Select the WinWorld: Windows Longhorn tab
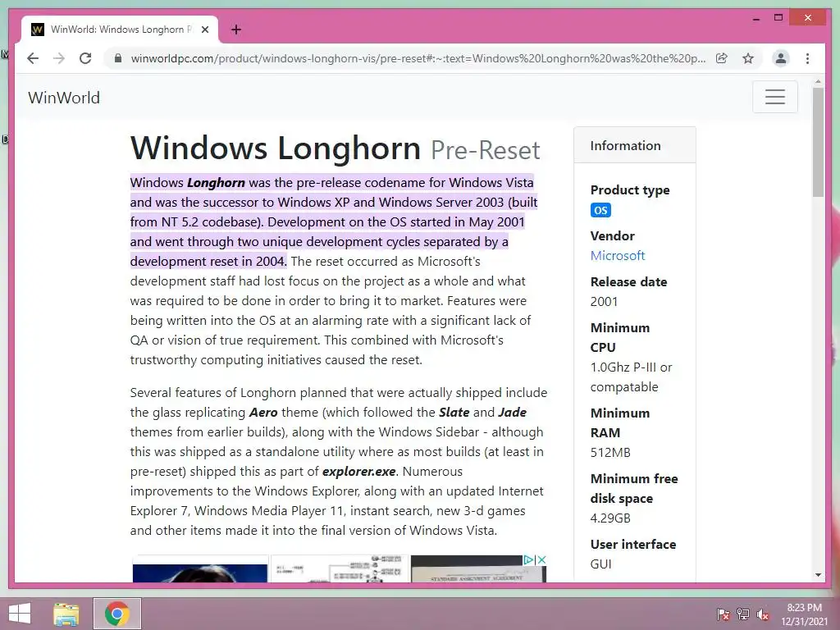Viewport: 840px width, 630px height. 120,30
